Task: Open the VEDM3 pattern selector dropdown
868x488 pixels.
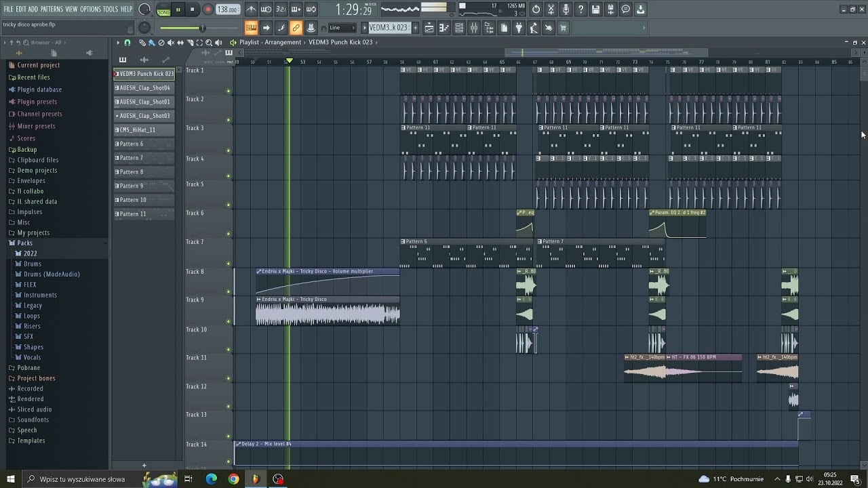Action: [389, 28]
